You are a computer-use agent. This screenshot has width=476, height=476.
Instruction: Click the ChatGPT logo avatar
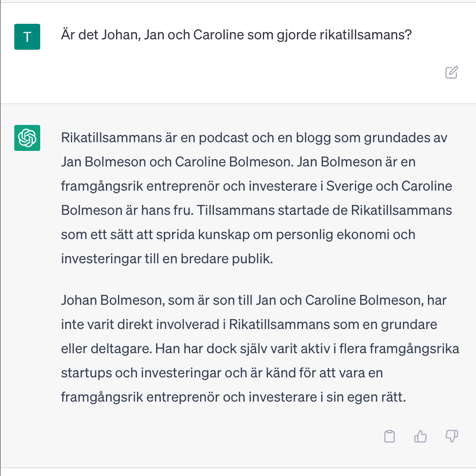(x=27, y=138)
